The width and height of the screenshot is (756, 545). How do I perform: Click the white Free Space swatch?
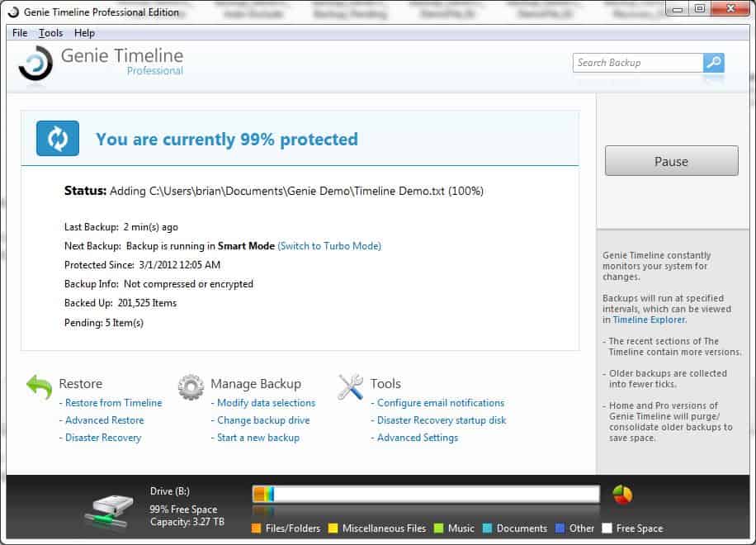point(607,528)
